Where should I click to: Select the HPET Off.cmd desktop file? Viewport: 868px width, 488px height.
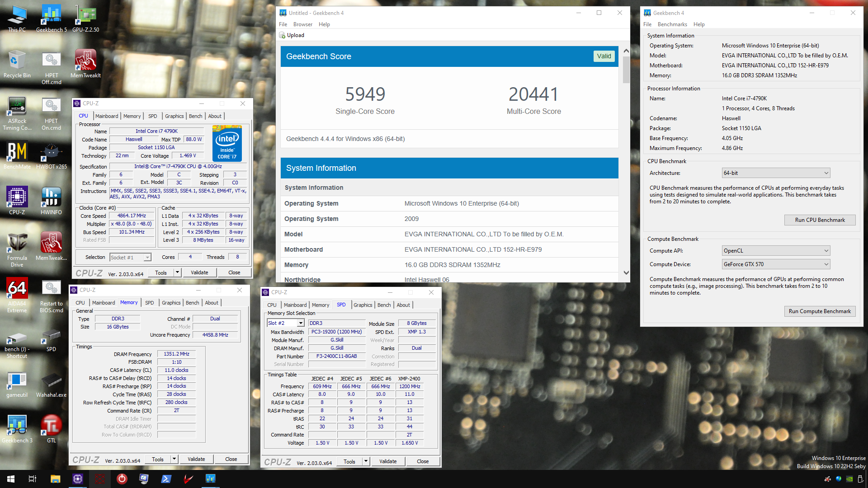coord(51,67)
